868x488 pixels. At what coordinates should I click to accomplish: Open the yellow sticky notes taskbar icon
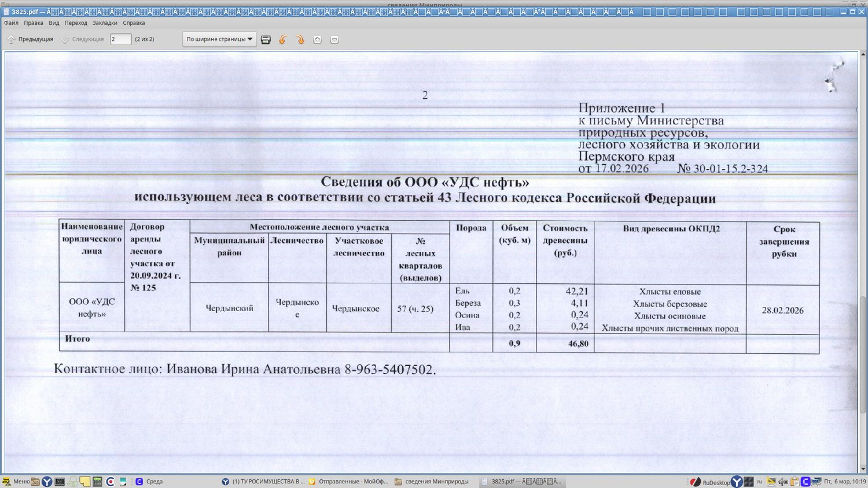tap(85, 482)
